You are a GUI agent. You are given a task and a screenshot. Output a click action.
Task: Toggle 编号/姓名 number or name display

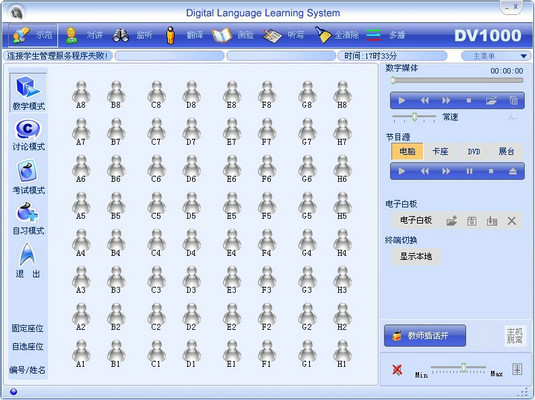click(x=27, y=370)
